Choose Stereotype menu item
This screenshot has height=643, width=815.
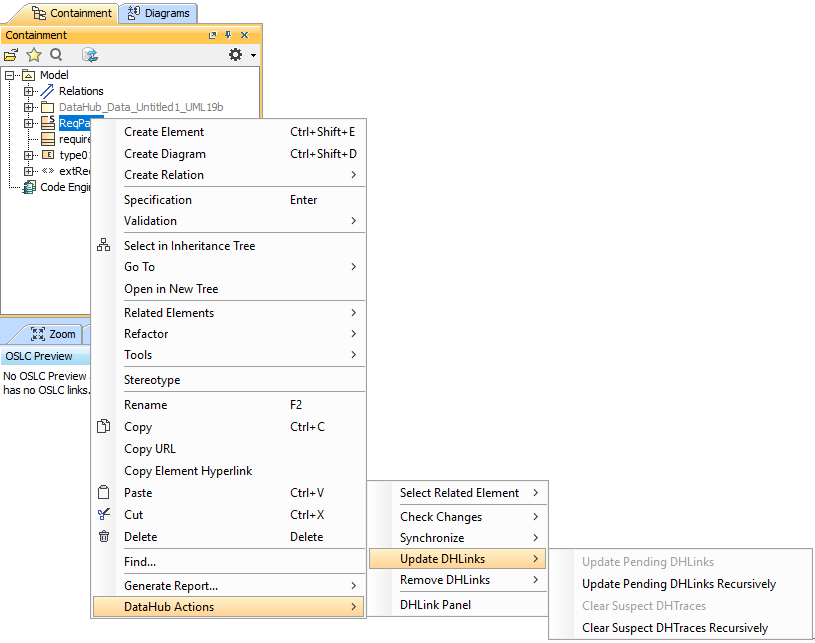tap(229, 379)
